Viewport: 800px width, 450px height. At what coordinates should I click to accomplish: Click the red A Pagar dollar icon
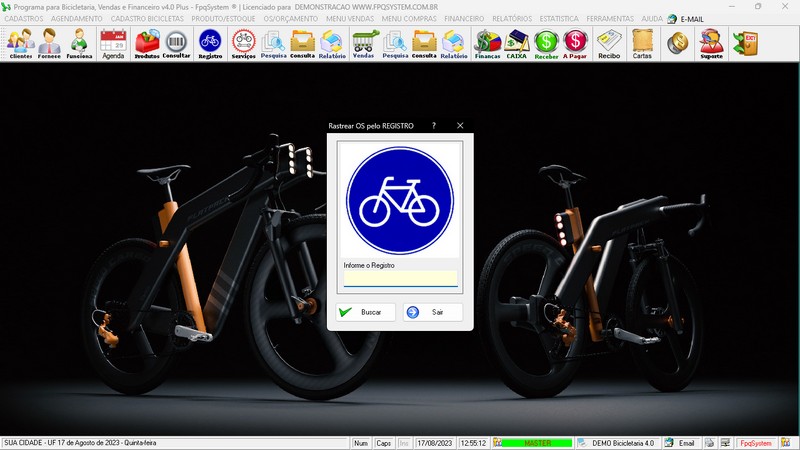click(575, 44)
